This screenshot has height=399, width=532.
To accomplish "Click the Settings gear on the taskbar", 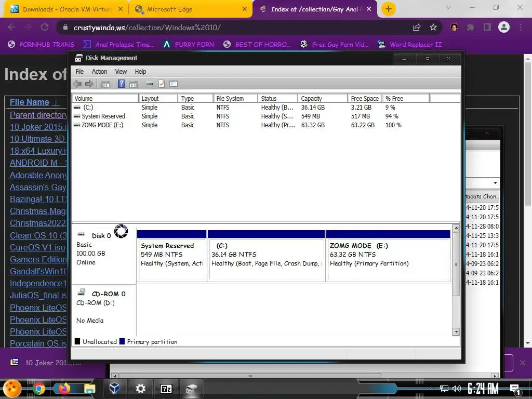I will click(140, 389).
